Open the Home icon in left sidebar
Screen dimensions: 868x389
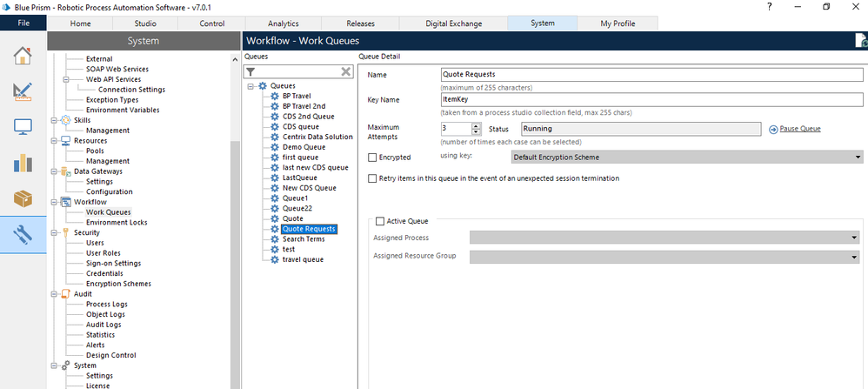(x=23, y=56)
